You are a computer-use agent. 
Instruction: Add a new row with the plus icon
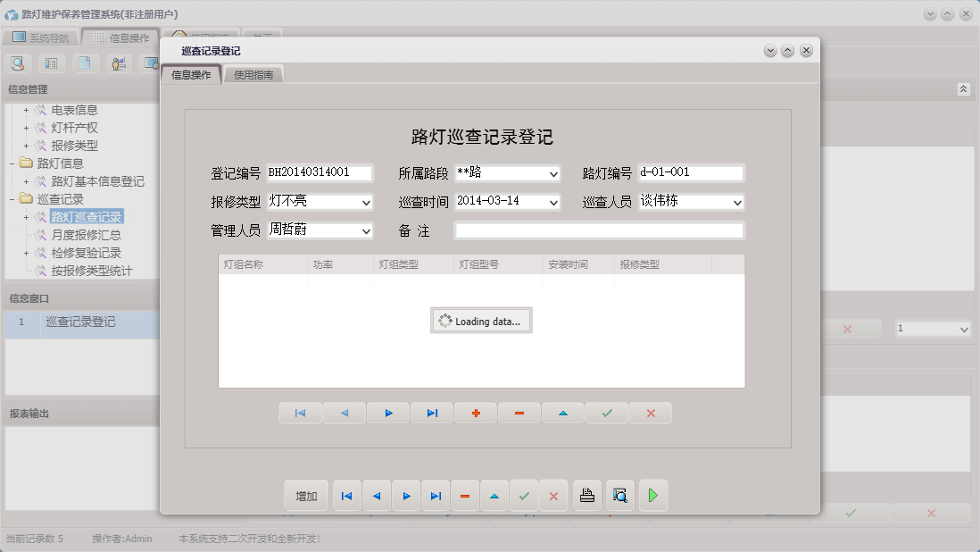(476, 413)
